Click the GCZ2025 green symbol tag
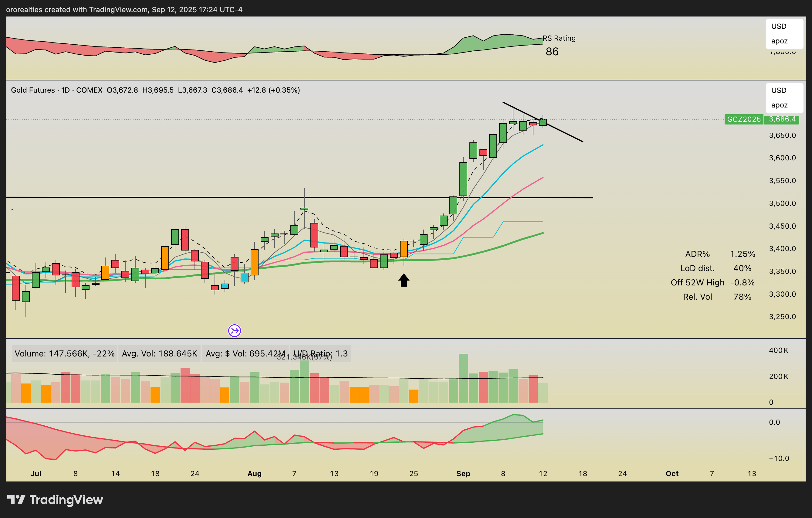This screenshot has width=812, height=518. click(743, 119)
